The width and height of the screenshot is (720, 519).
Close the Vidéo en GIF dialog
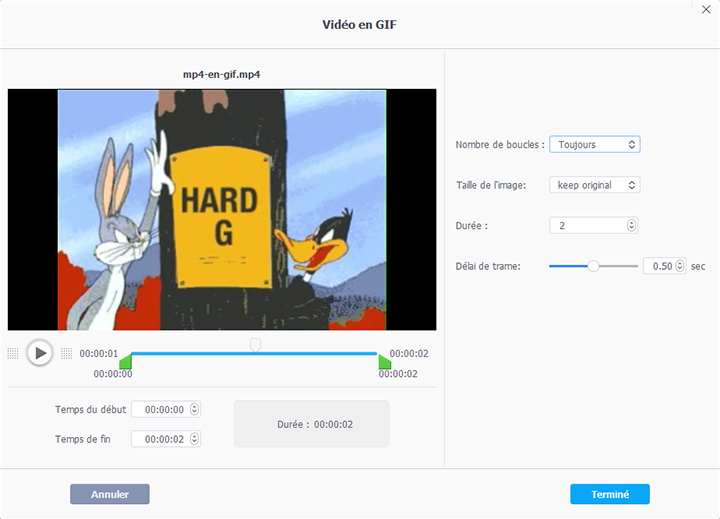(x=706, y=9)
